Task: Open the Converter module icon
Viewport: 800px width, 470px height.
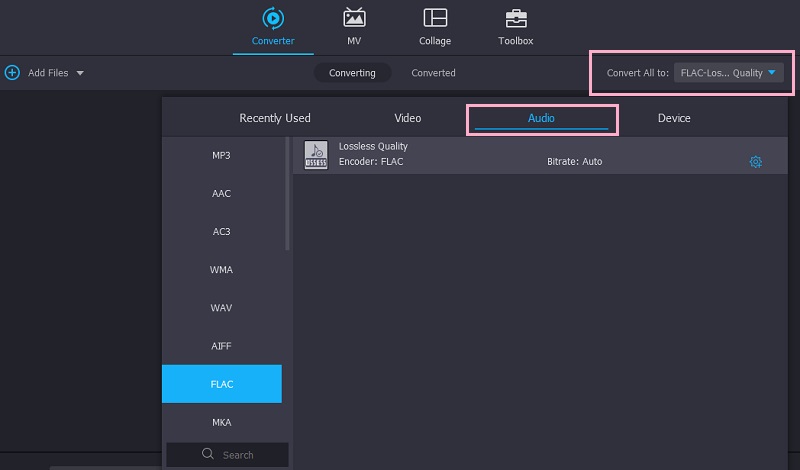Action: (x=272, y=18)
